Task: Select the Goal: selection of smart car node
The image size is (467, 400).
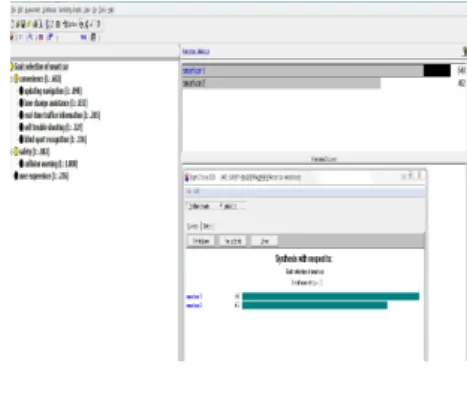Action: pyautogui.click(x=41, y=66)
